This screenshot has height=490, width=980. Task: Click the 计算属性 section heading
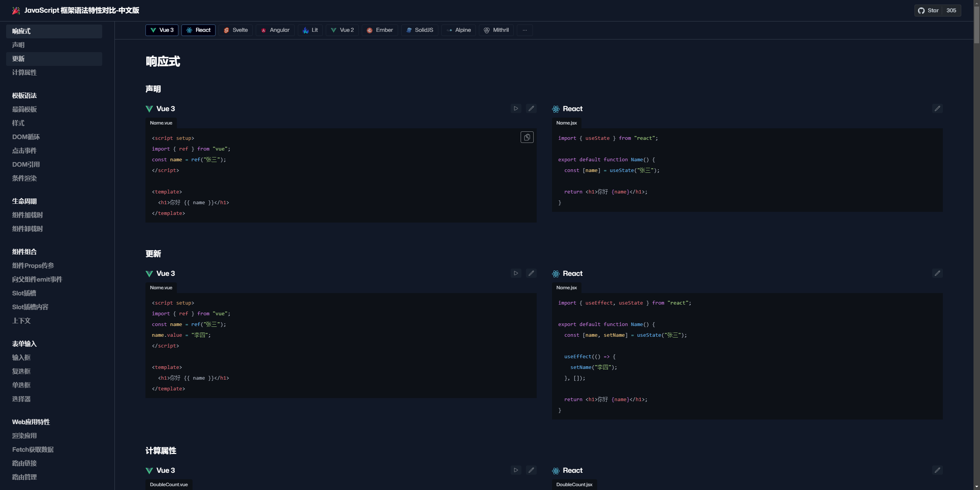click(161, 451)
